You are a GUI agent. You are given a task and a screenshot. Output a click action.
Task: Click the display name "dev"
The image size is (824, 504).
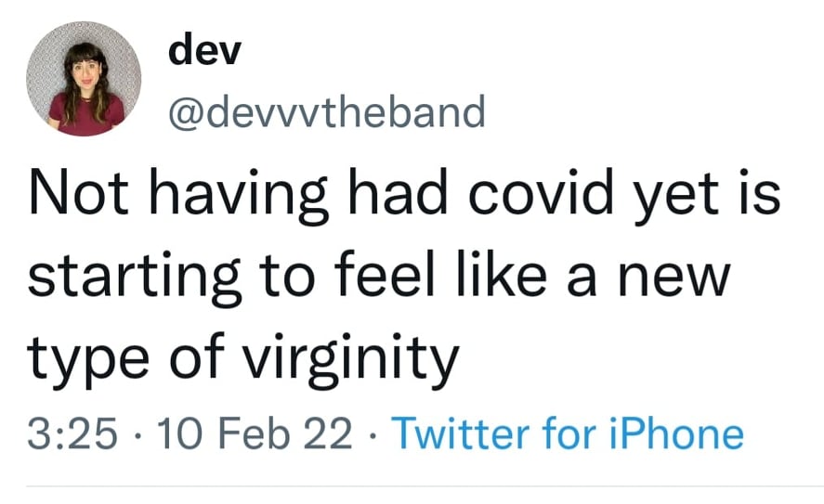pos(205,51)
